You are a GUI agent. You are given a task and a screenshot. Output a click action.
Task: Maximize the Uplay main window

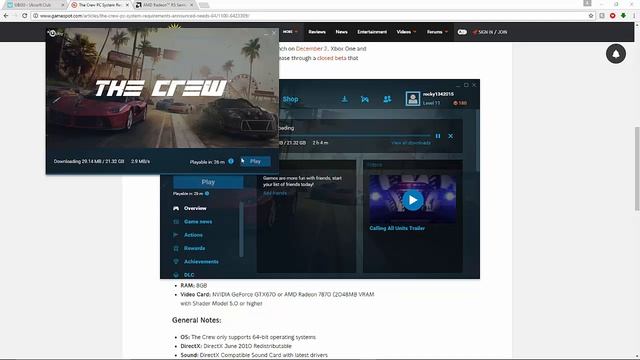[x=466, y=85]
